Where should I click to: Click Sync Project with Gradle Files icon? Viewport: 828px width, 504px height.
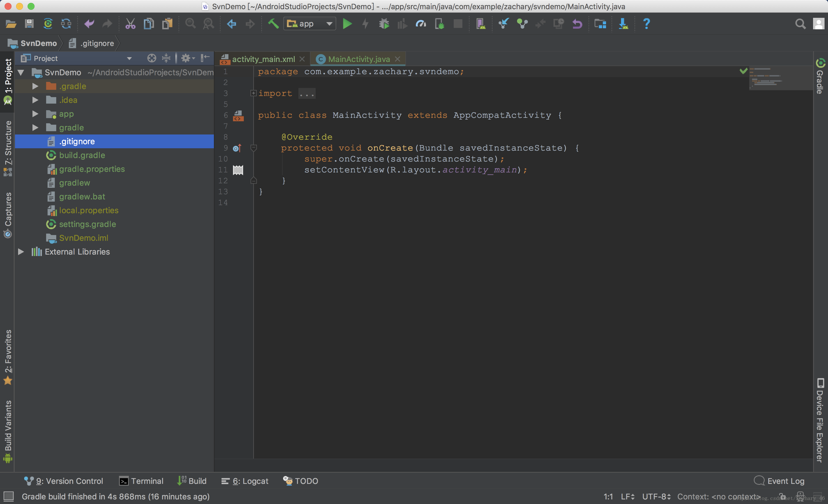48,24
